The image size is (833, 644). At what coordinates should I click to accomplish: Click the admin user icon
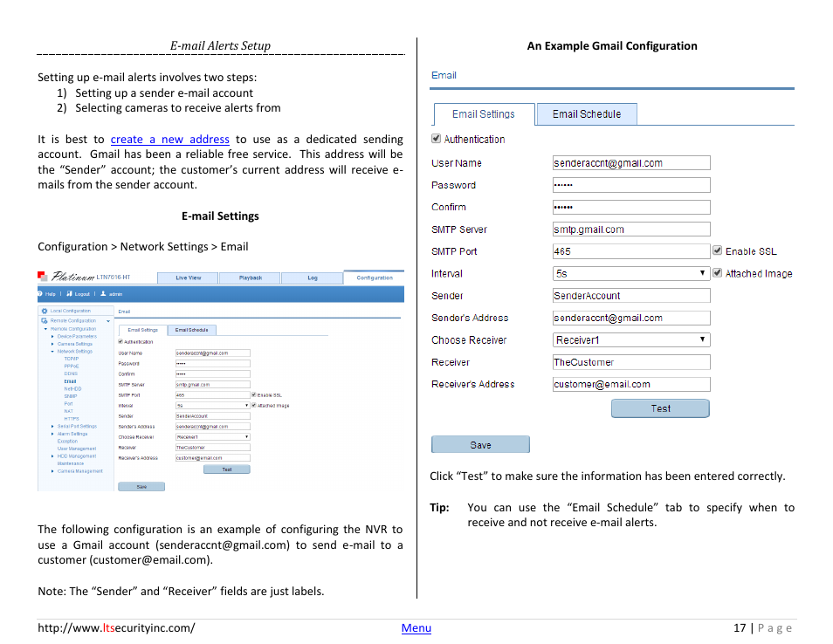(103, 293)
